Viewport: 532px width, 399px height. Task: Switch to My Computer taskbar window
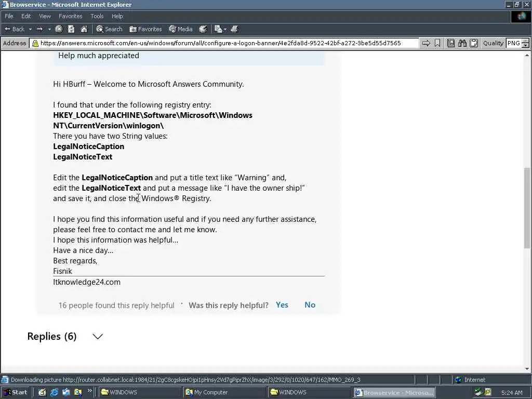pos(224,392)
